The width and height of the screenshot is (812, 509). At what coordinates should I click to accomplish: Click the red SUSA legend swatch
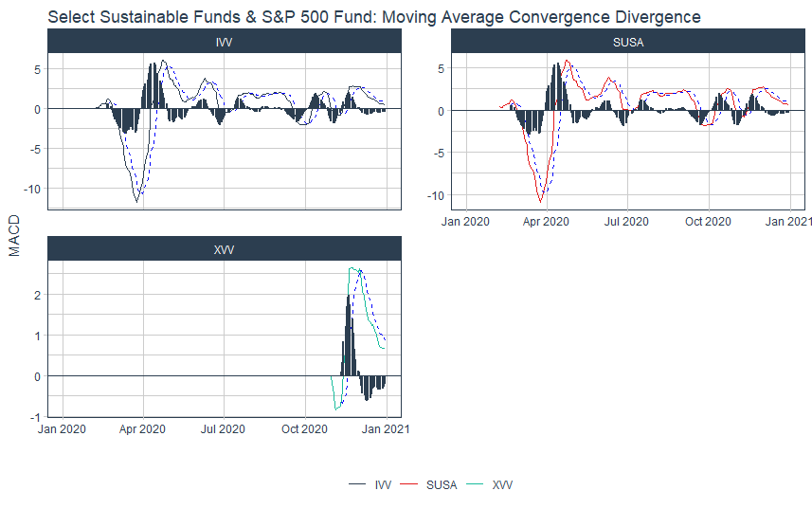tap(408, 484)
